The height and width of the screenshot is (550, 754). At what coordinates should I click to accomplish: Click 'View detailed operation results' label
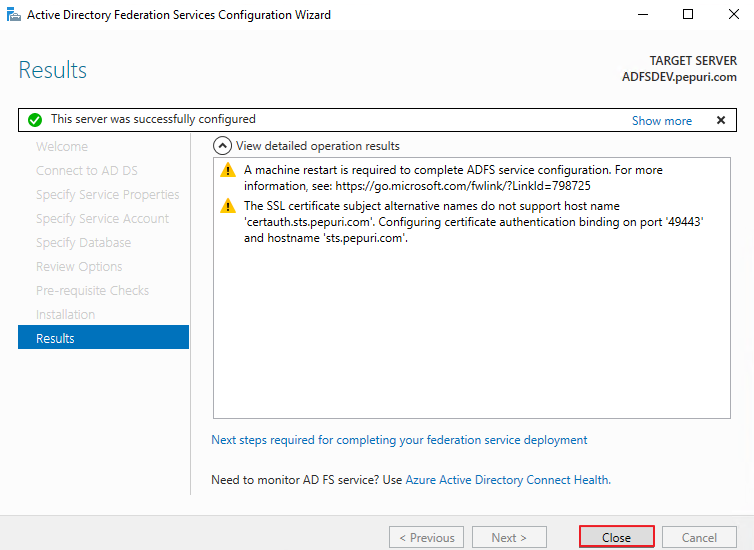[x=317, y=146]
